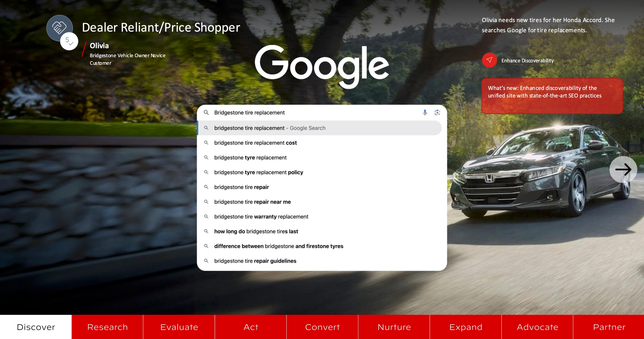
Task: Click 'Bridgestone Vehicle Owner Novice Customer' subtitle
Action: coord(127,59)
